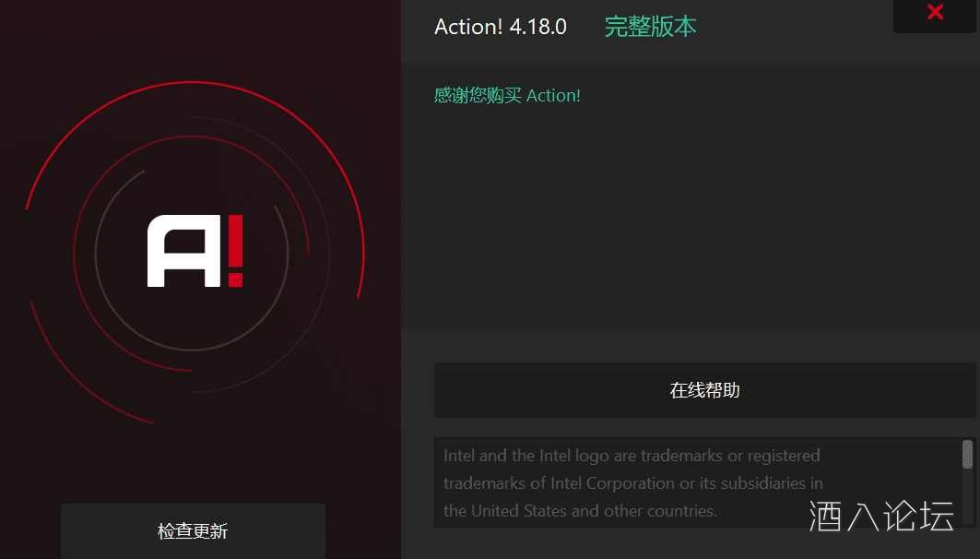The width and height of the screenshot is (980, 559).
Task: Click the white A letter in the logo
Action: [x=183, y=251]
